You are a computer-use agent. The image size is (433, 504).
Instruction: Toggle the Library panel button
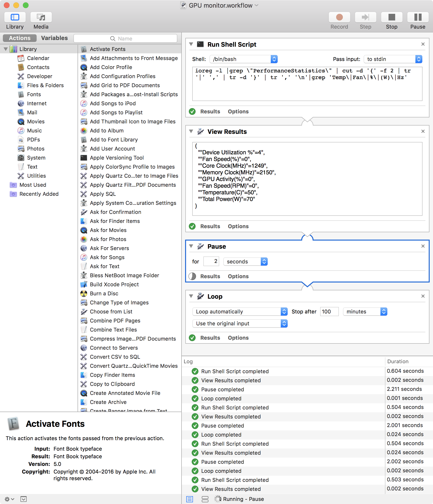[15, 17]
